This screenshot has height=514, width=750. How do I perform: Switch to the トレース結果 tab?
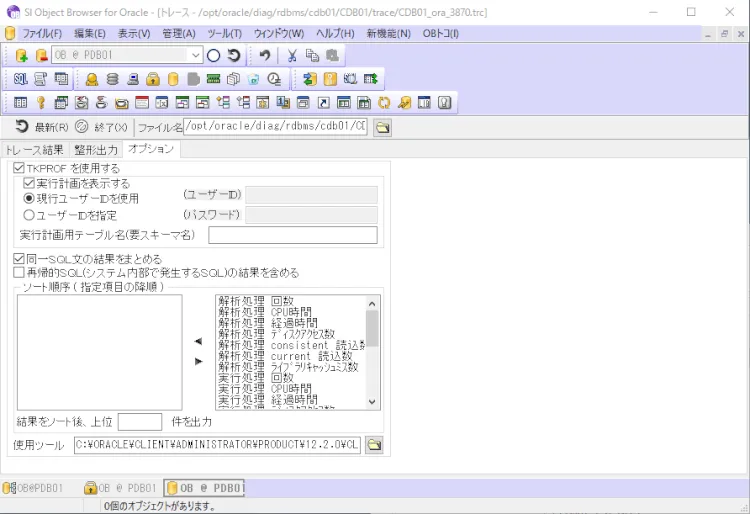pyautogui.click(x=34, y=150)
